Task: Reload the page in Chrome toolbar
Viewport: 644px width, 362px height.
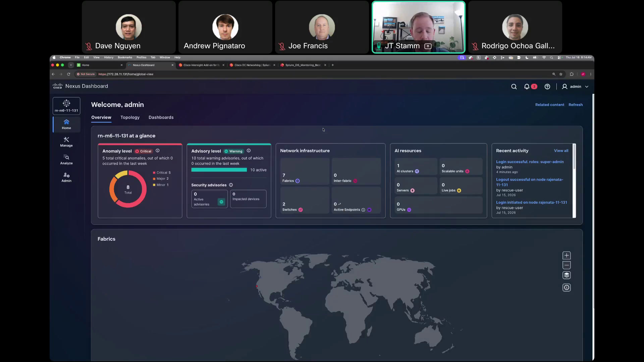Action: (x=68, y=74)
